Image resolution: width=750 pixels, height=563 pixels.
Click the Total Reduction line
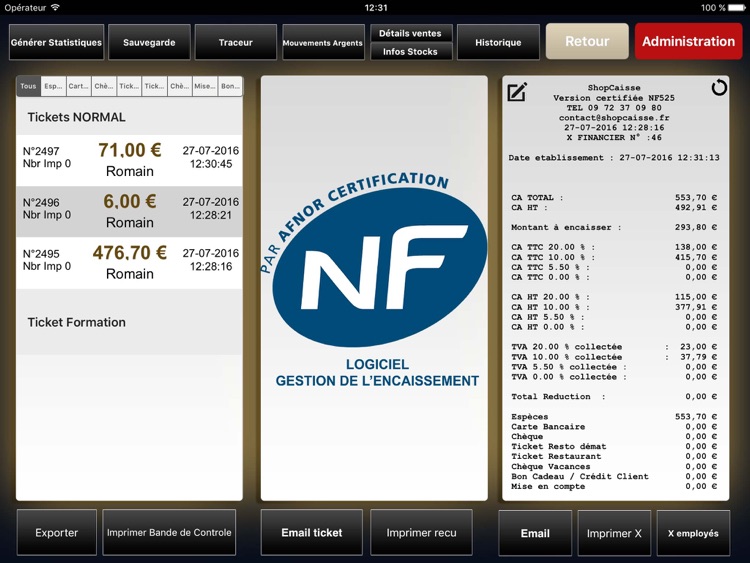(x=614, y=397)
